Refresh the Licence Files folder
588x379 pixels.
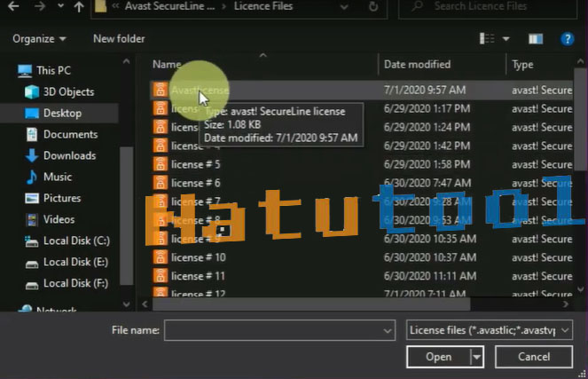coord(373,6)
